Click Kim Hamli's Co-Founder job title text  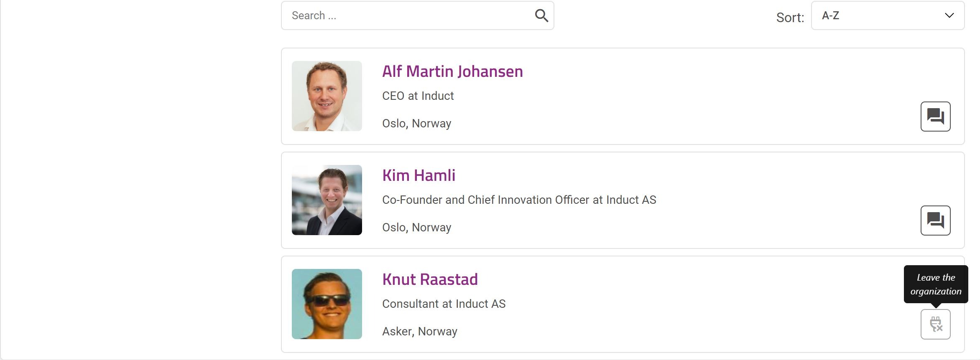point(519,200)
